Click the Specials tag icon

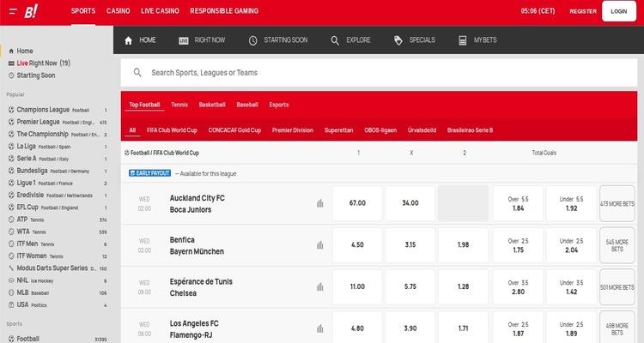click(398, 40)
